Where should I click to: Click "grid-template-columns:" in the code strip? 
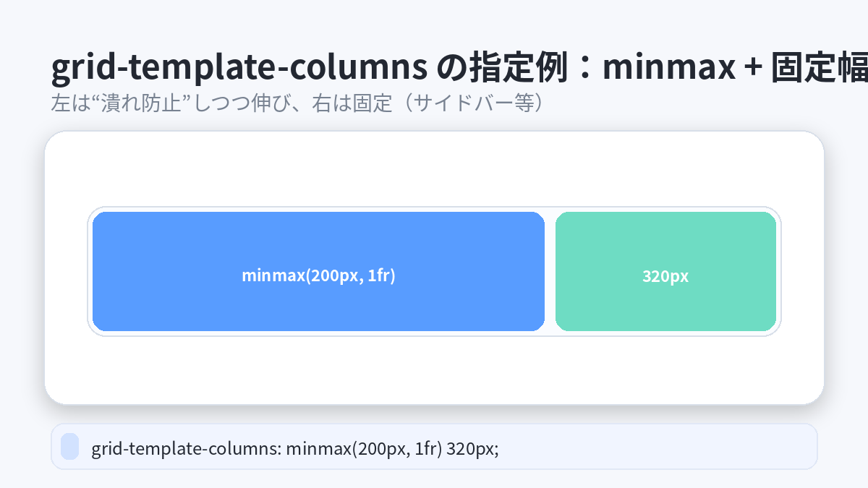click(x=186, y=449)
